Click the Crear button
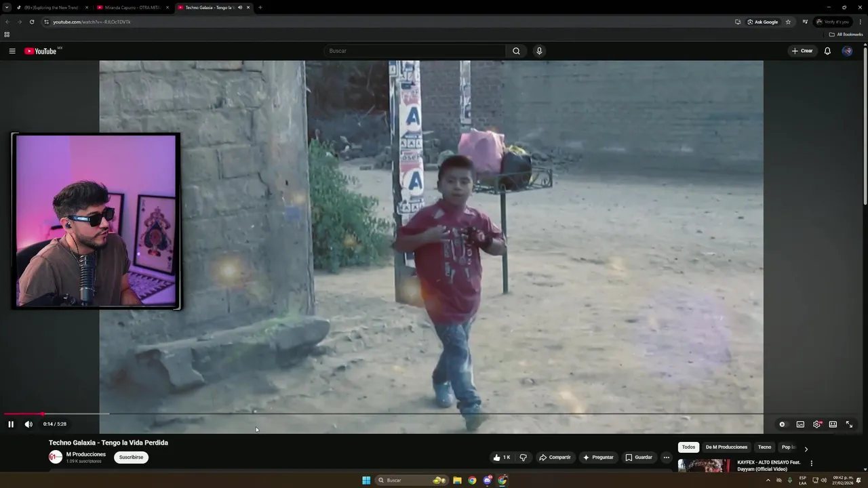This screenshot has height=488, width=868. point(802,51)
